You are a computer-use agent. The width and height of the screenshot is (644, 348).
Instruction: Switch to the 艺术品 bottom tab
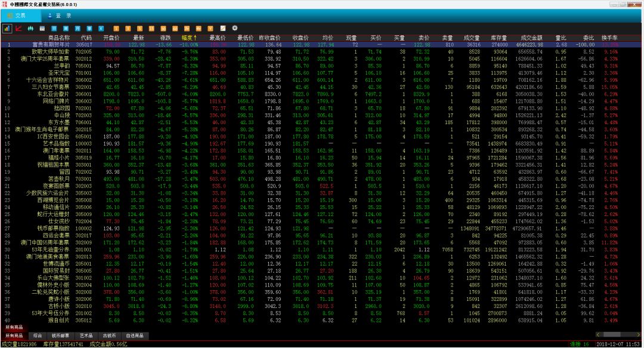86,335
